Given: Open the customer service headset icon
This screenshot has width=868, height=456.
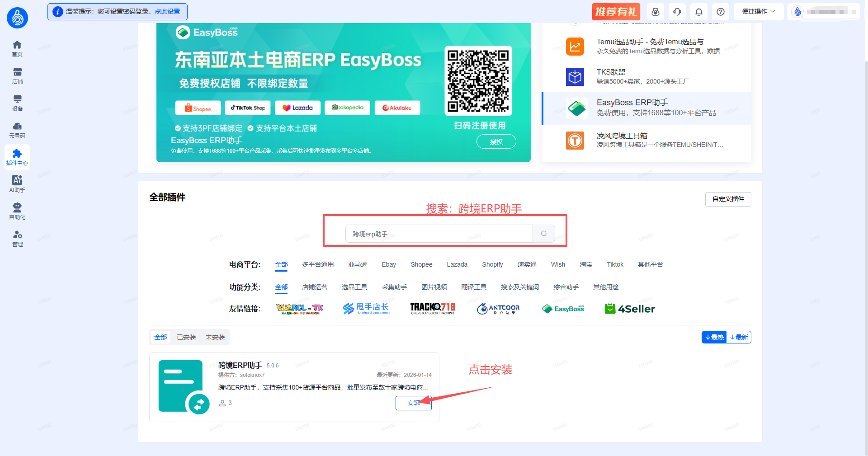Looking at the screenshot, I should pos(677,12).
